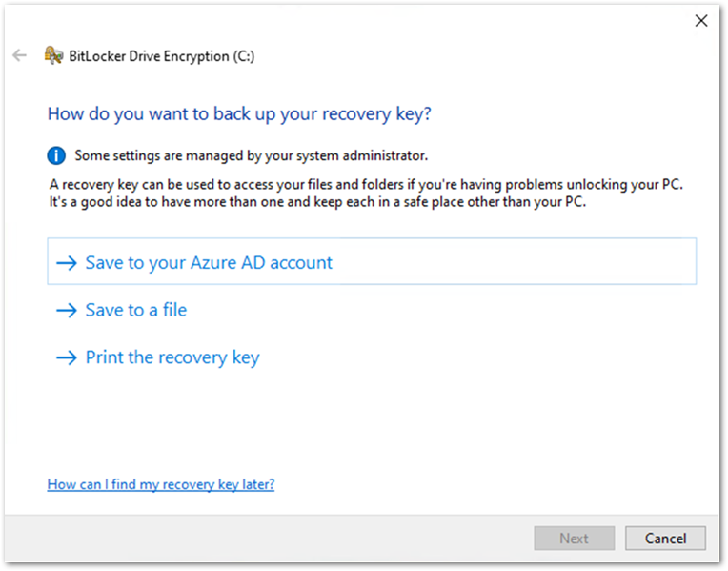Click the arrow beside Print the recovery key
Screen dimensions: 728x571
[x=66, y=358]
